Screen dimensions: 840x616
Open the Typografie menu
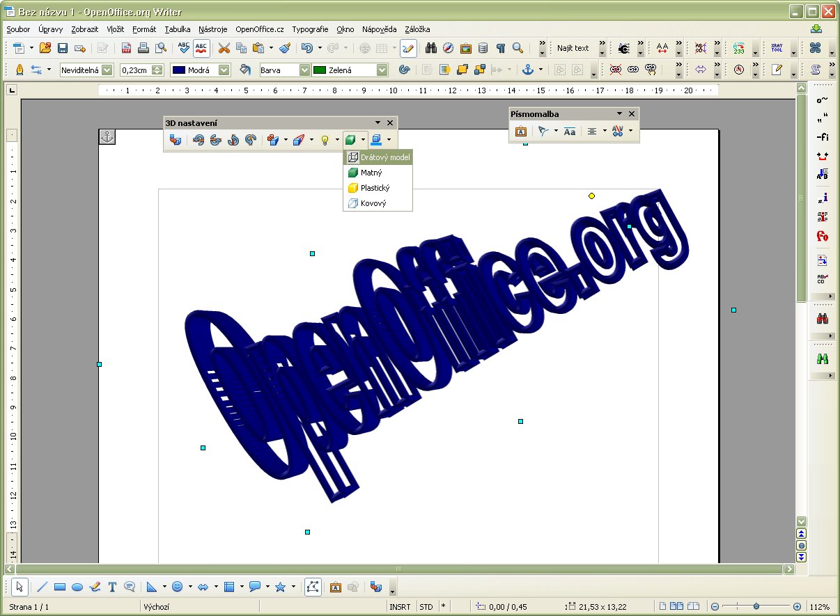pyautogui.click(x=310, y=29)
